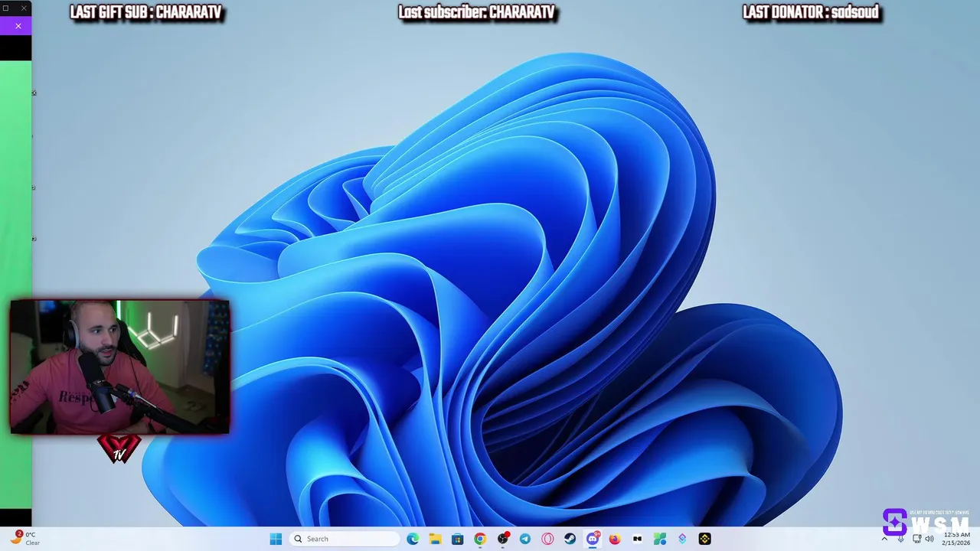
Task: Open the clock and date flyout
Action: [956, 539]
